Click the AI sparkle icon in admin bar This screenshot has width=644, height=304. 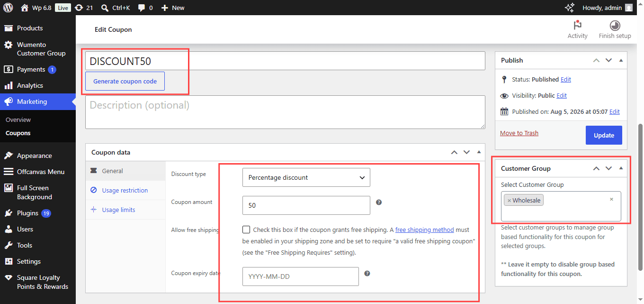570,8
